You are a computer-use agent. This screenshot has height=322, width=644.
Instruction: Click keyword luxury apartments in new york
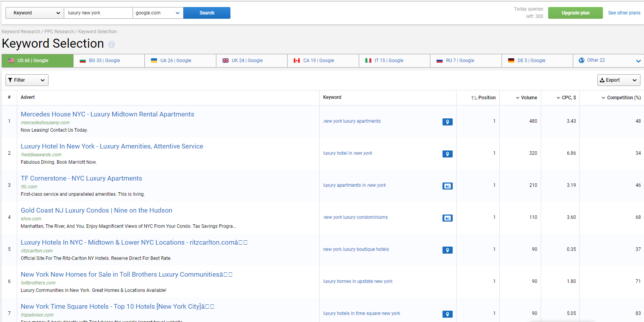click(354, 185)
